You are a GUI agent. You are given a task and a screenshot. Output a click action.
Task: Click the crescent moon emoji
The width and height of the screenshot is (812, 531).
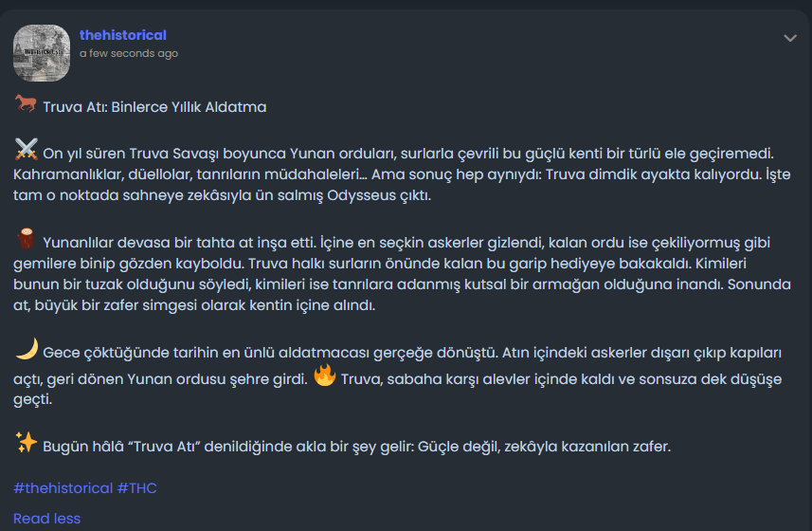click(26, 349)
